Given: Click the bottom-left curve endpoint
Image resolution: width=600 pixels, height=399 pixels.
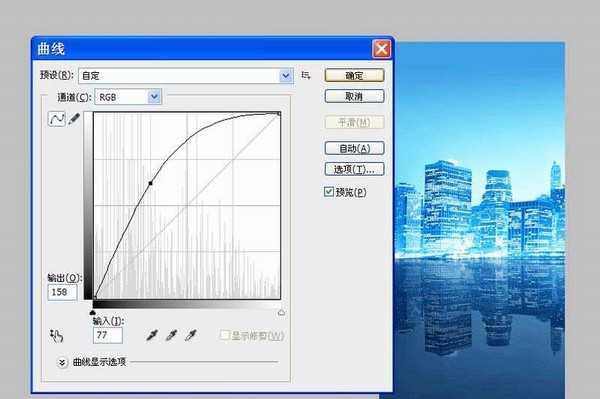Looking at the screenshot, I should coord(95,297).
